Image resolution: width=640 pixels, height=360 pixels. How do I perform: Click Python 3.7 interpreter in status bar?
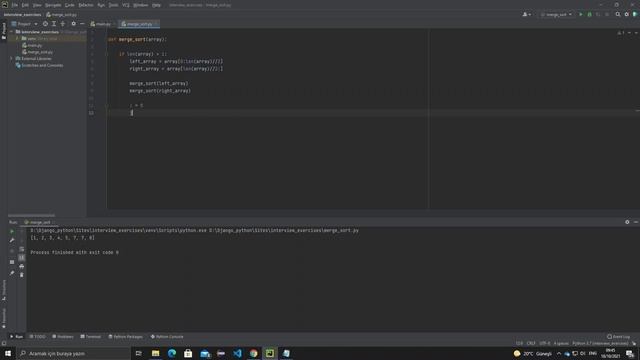[600, 344]
